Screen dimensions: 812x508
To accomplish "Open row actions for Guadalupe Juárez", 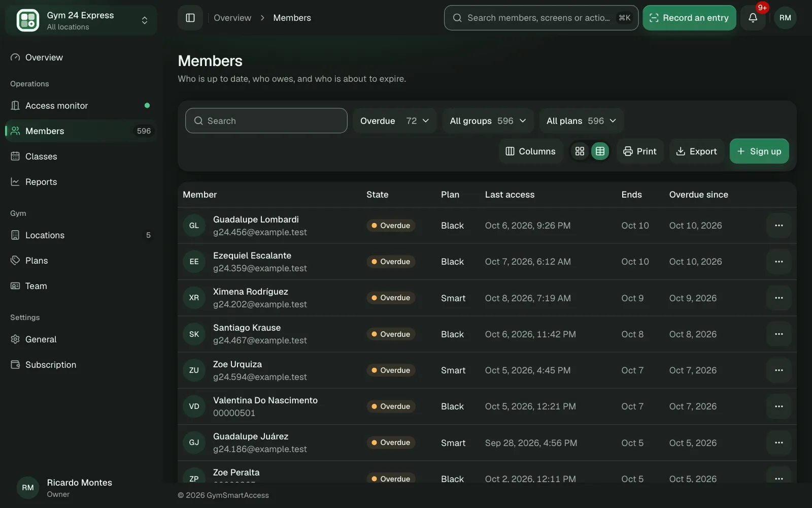I will pos(779,442).
